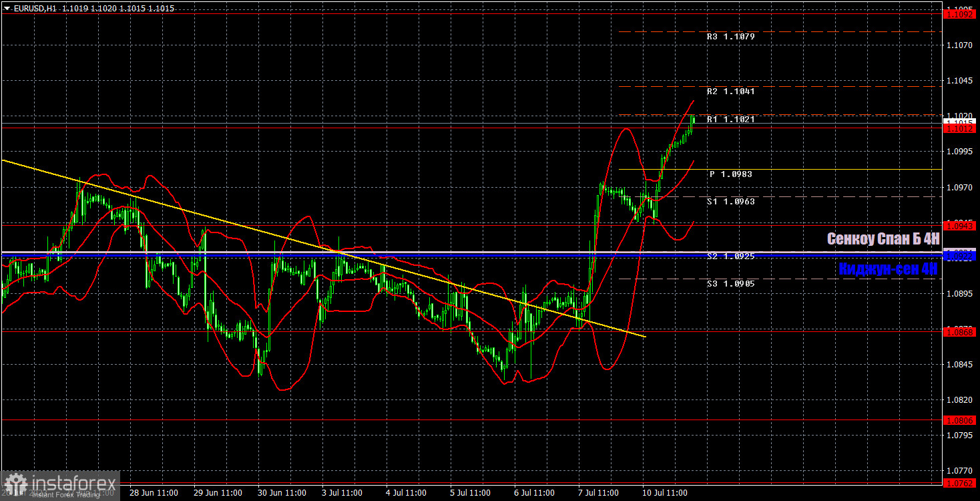Screen dimensions: 980x501
Task: Click the 1.1070 value on price scale
Action: (x=958, y=45)
